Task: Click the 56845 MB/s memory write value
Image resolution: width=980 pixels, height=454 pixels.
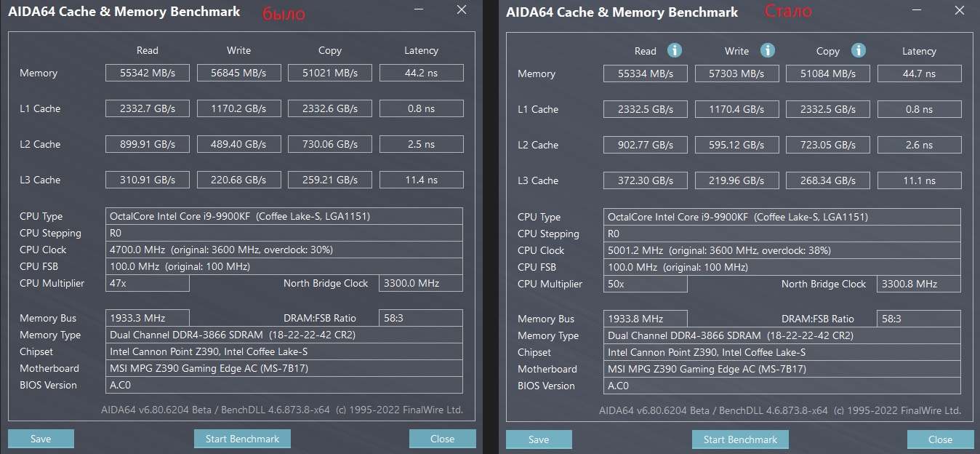Action: 238,73
